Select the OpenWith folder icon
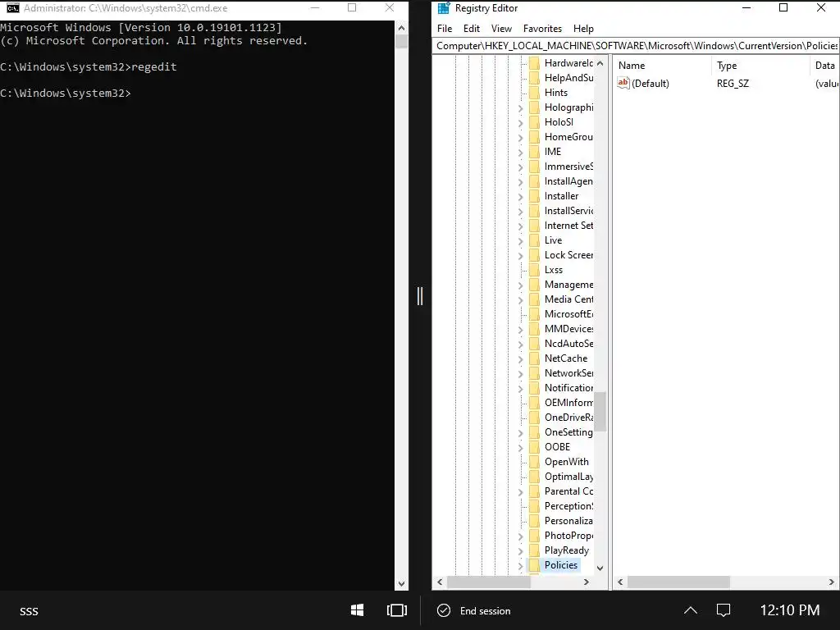The width and height of the screenshot is (840, 630). click(x=534, y=462)
